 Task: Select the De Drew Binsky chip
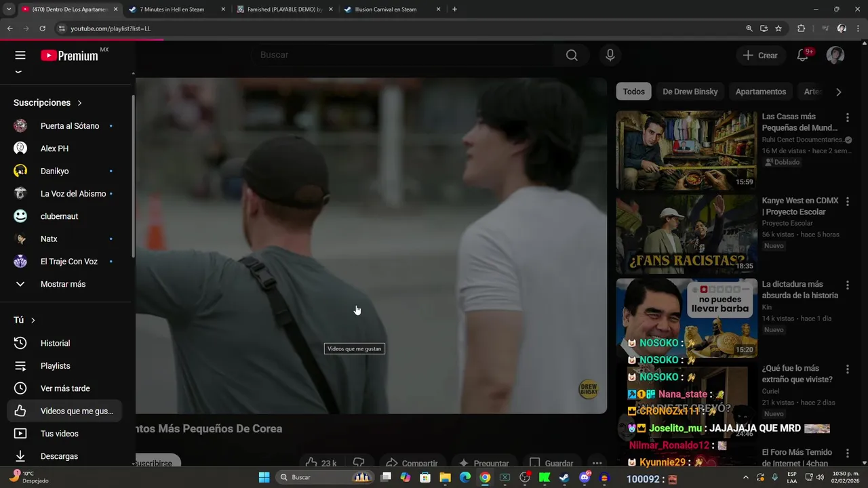[x=690, y=91]
